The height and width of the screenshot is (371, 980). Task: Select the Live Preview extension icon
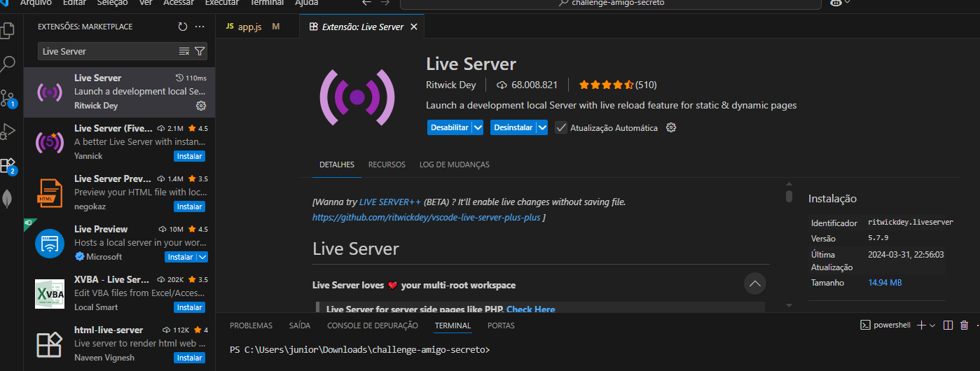coord(50,243)
